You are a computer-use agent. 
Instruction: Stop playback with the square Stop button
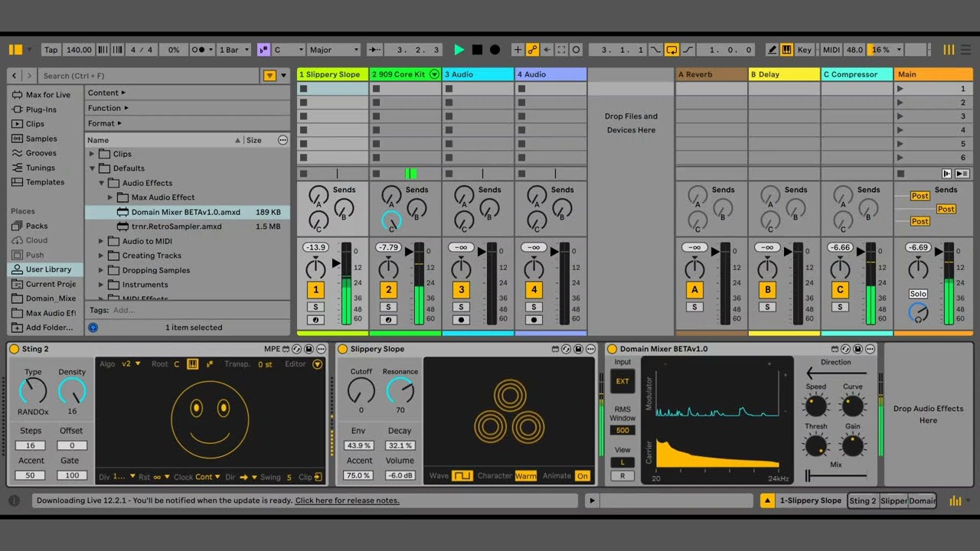477,50
